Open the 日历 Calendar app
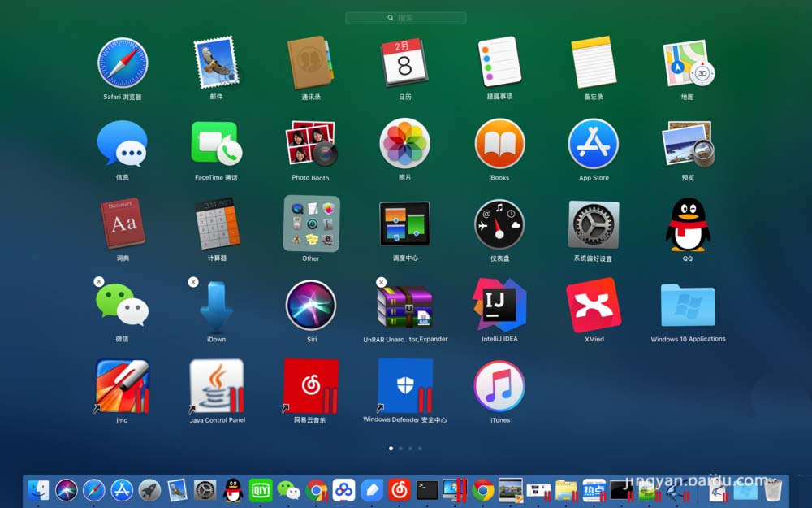Viewport: 812px width, 508px height. coord(404,63)
